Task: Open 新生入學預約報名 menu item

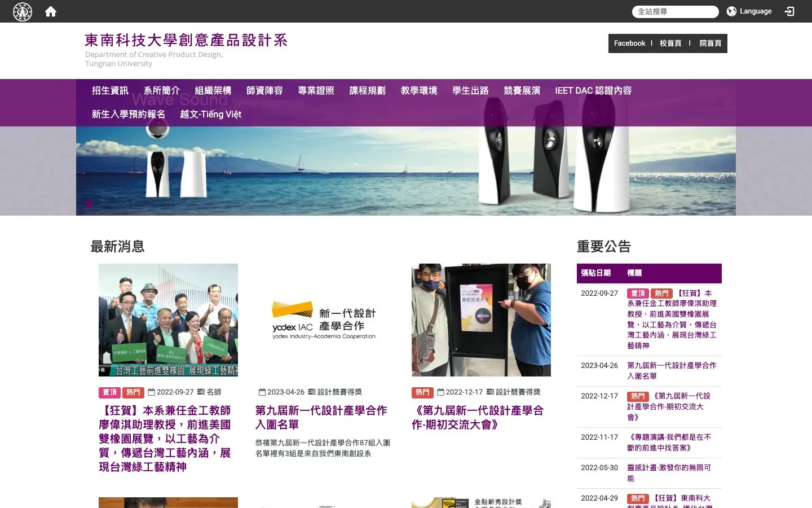Action: click(x=129, y=115)
